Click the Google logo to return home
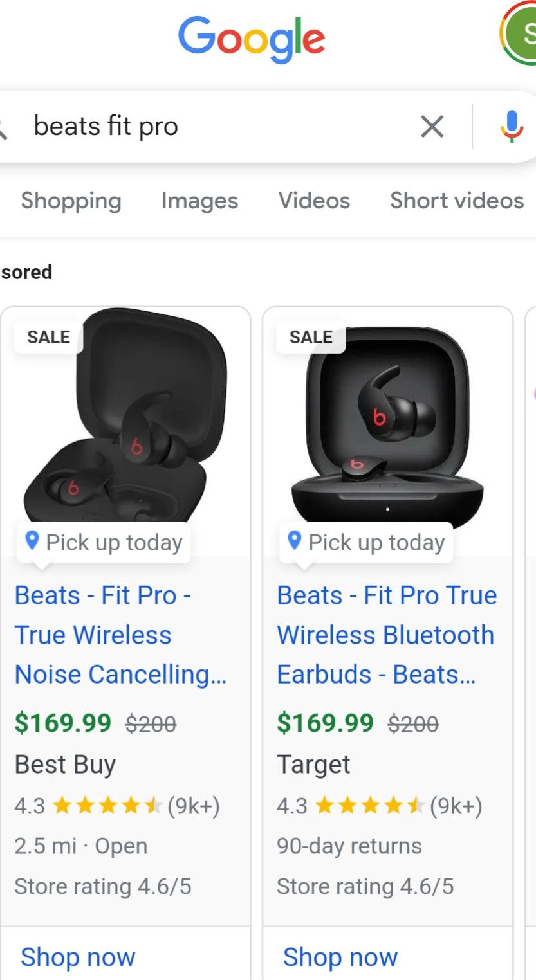Screen dimensions: 536x980 point(251,39)
